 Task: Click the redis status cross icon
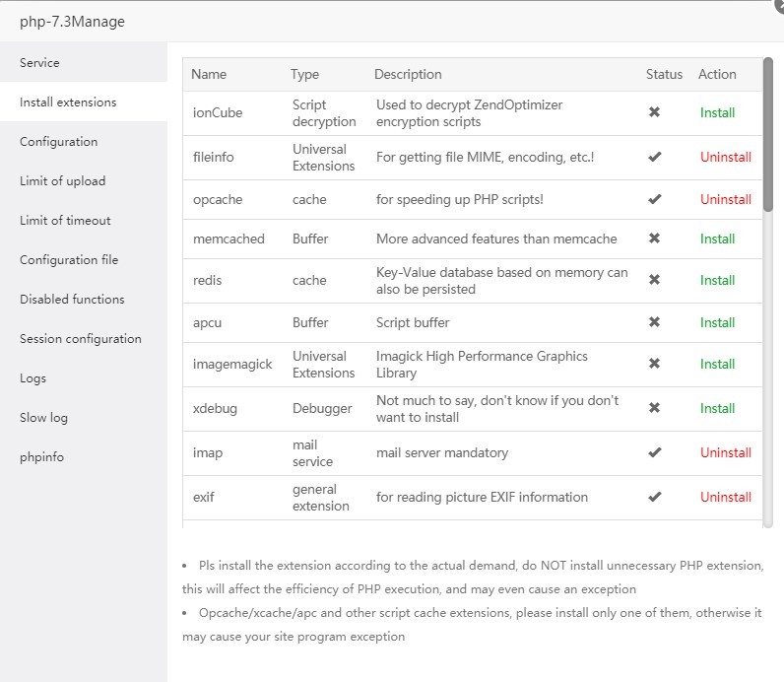click(x=654, y=280)
